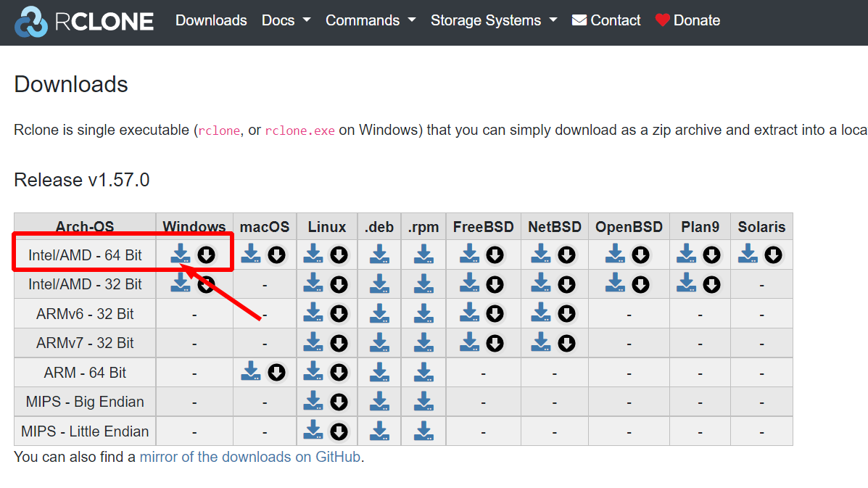Viewport: 868px width, 488px height.
Task: Download the .rpm package for Intel/AMD 64 Bit
Action: pos(424,255)
